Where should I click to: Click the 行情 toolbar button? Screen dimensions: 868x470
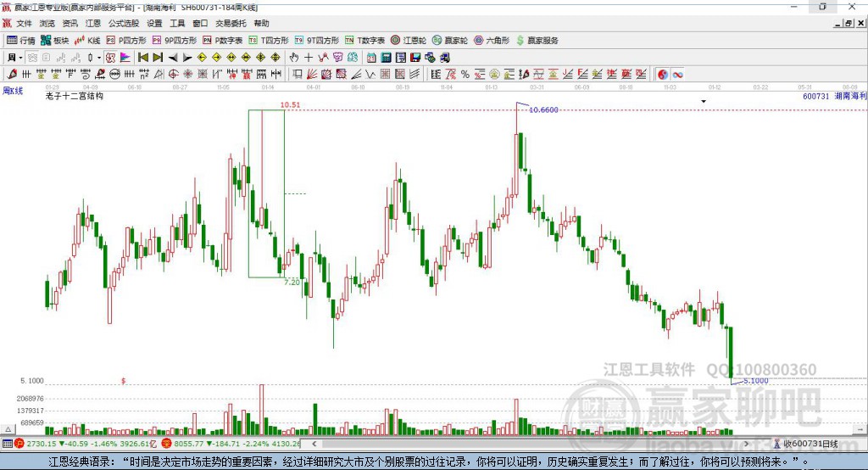tap(21, 41)
